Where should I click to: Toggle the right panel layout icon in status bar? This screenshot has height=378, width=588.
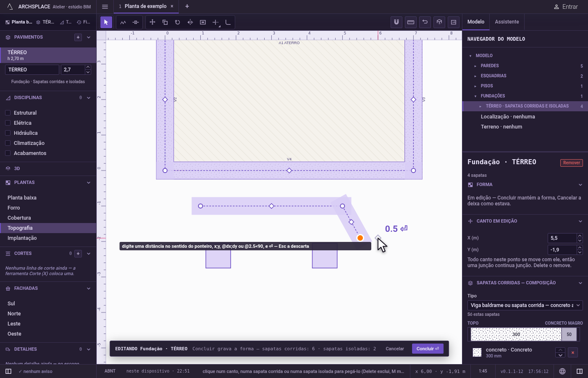(580, 371)
